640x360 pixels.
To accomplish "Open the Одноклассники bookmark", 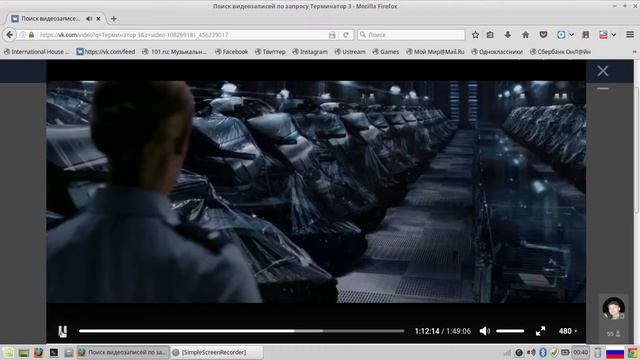I will pyautogui.click(x=497, y=52).
